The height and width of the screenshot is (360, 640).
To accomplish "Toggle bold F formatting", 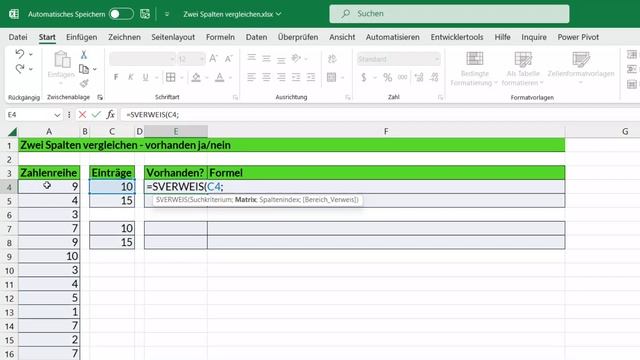I will (116, 77).
